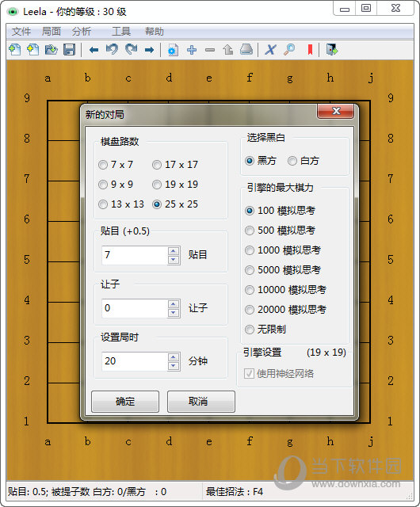The height and width of the screenshot is (507, 420).
Task: Click the new game toolbar icon
Action: [14, 50]
